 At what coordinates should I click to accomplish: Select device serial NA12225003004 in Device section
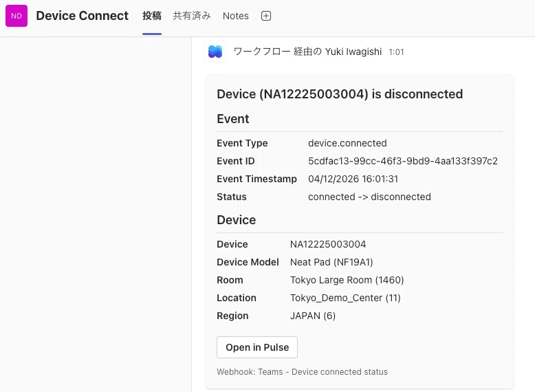tap(328, 244)
